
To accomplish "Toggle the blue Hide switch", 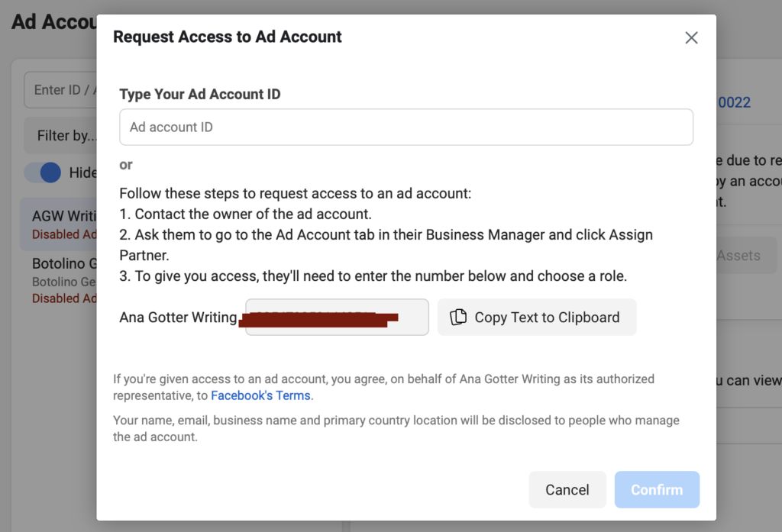I will pyautogui.click(x=44, y=172).
